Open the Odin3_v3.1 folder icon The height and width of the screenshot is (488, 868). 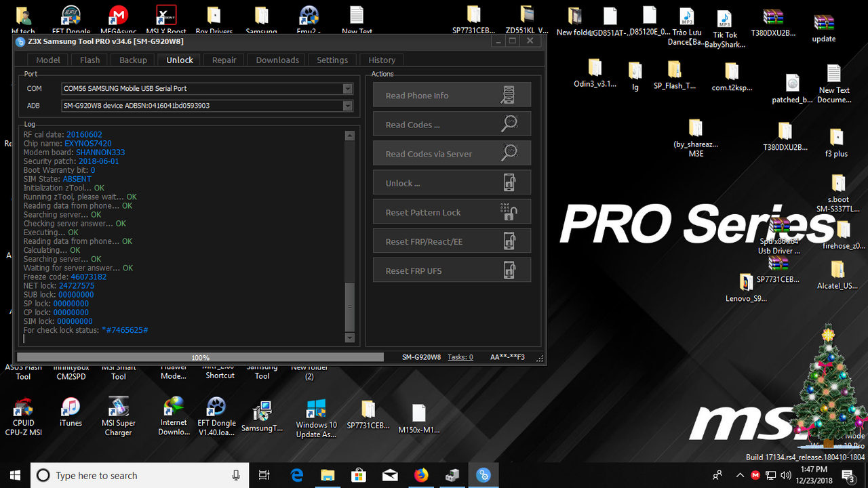click(595, 73)
